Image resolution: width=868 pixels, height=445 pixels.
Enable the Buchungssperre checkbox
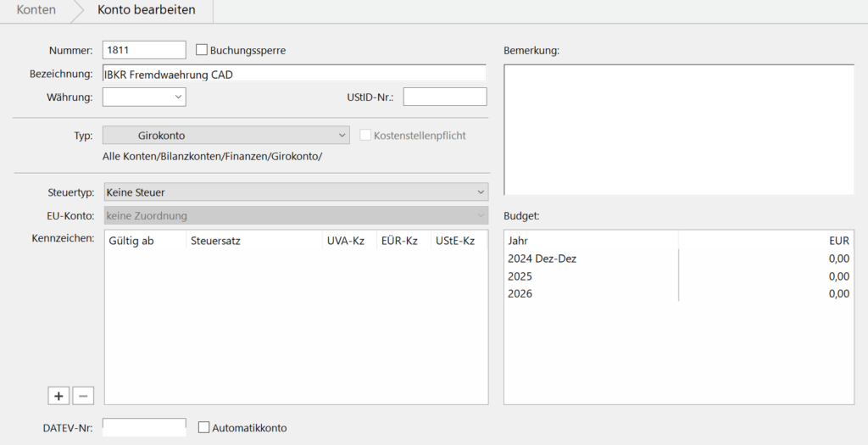203,50
